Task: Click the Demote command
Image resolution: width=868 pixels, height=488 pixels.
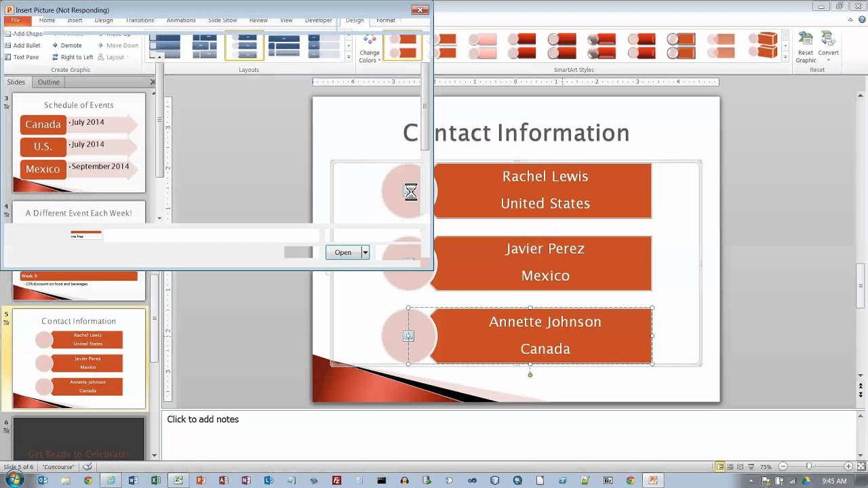Action: (x=66, y=45)
